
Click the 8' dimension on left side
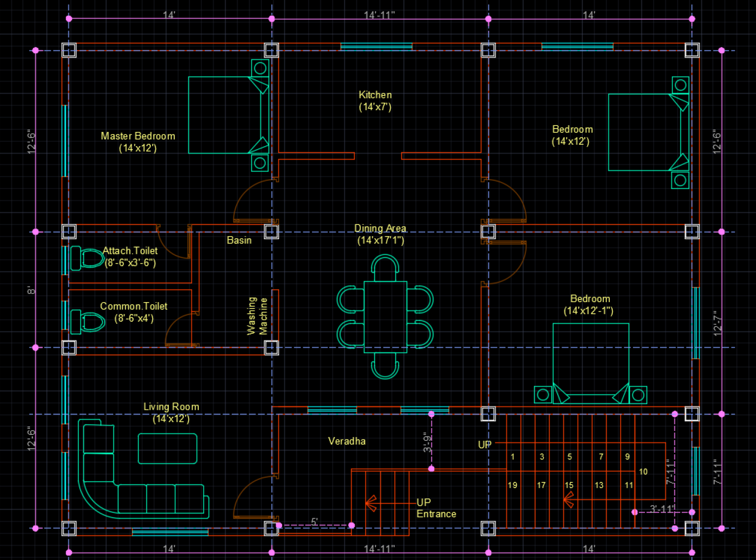(x=31, y=290)
